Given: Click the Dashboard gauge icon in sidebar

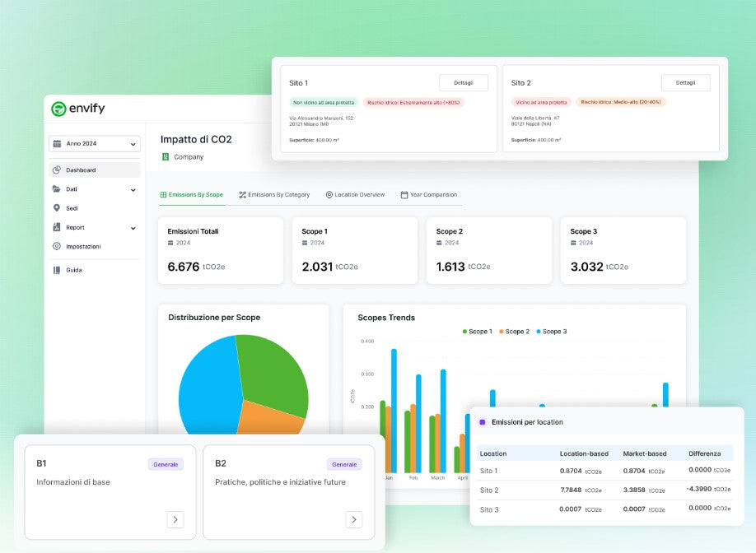Looking at the screenshot, I should click(x=57, y=170).
